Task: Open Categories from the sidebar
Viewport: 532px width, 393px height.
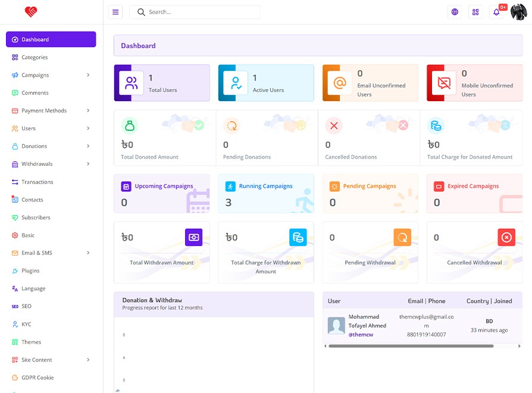Action: pyautogui.click(x=35, y=57)
